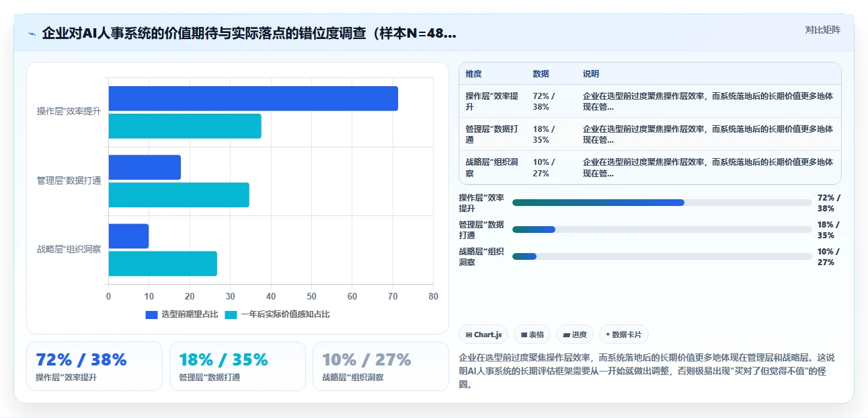Click the lightning icon beside the title
Image resolution: width=868 pixels, height=418 pixels.
pyautogui.click(x=32, y=34)
